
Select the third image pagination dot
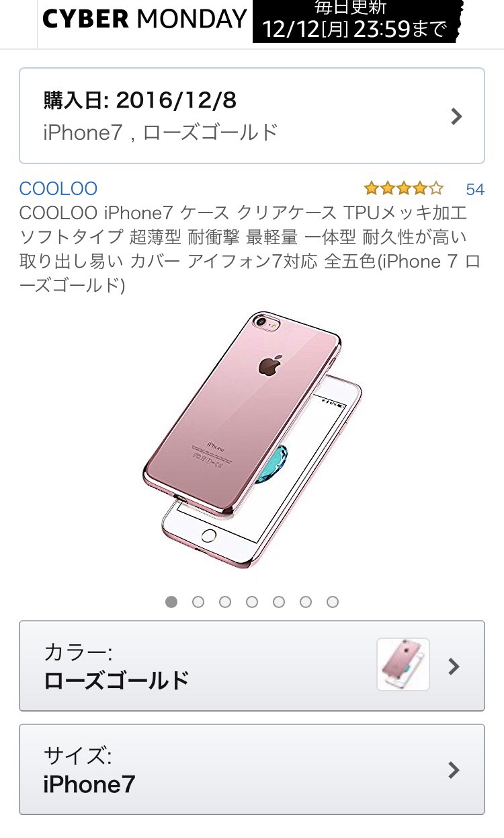click(225, 602)
